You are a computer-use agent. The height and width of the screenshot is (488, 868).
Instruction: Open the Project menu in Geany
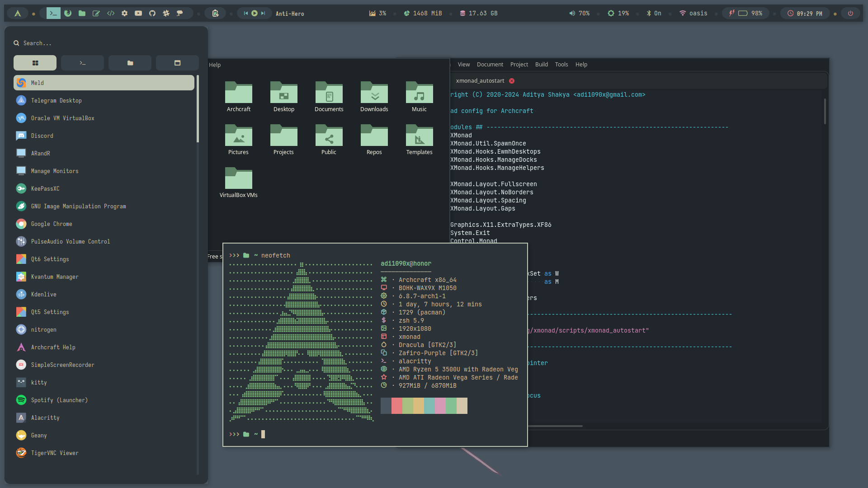click(519, 64)
